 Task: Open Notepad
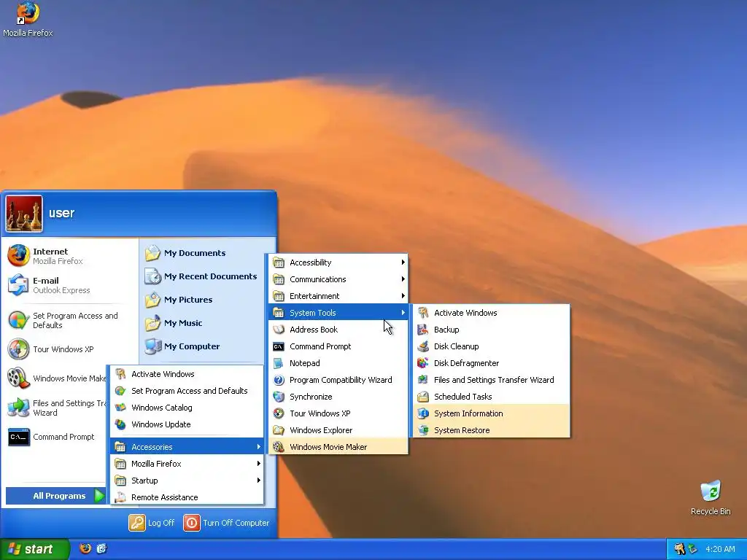(338, 363)
